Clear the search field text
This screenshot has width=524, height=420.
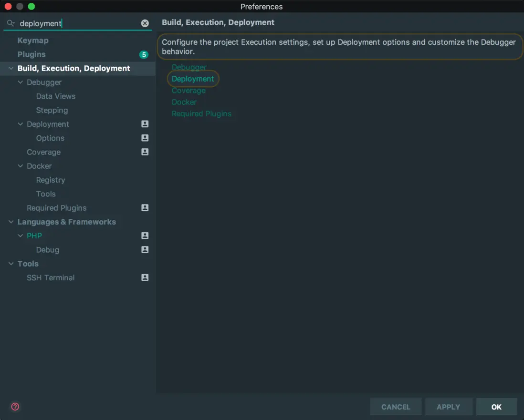145,23
